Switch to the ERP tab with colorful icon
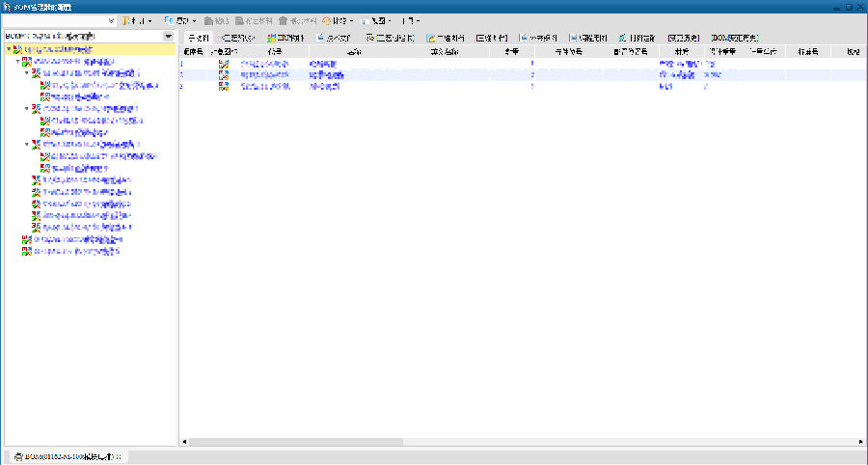 tap(285, 38)
